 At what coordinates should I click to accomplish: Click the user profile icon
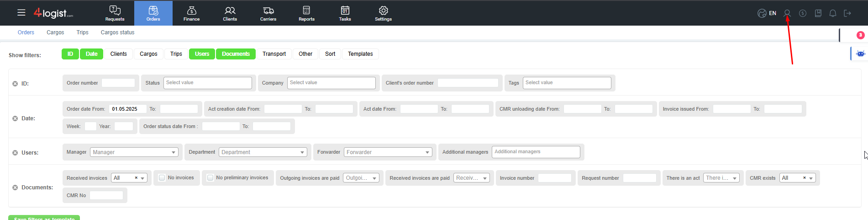[x=787, y=13]
